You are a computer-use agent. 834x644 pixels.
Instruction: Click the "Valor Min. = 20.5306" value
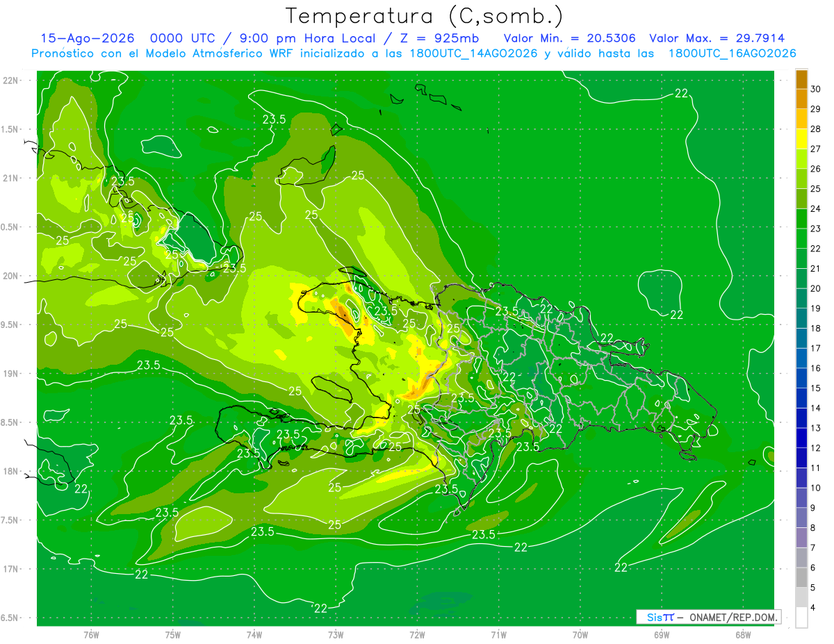click(x=569, y=38)
